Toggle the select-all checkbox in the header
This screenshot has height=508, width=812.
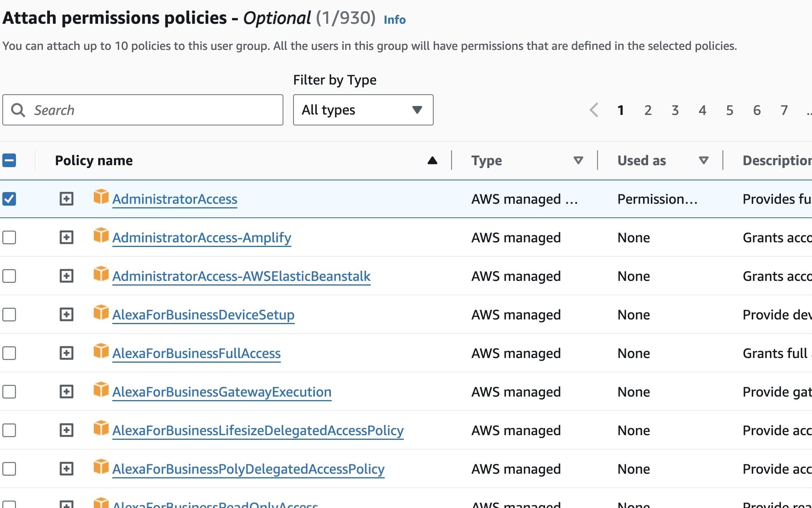pyautogui.click(x=10, y=160)
